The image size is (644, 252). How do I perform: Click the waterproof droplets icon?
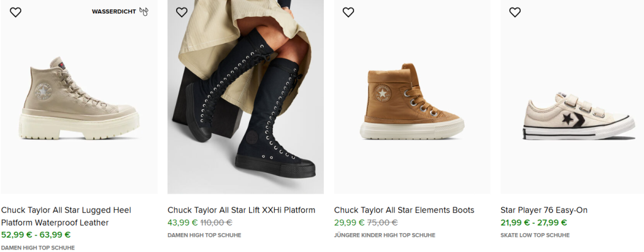[x=144, y=11]
